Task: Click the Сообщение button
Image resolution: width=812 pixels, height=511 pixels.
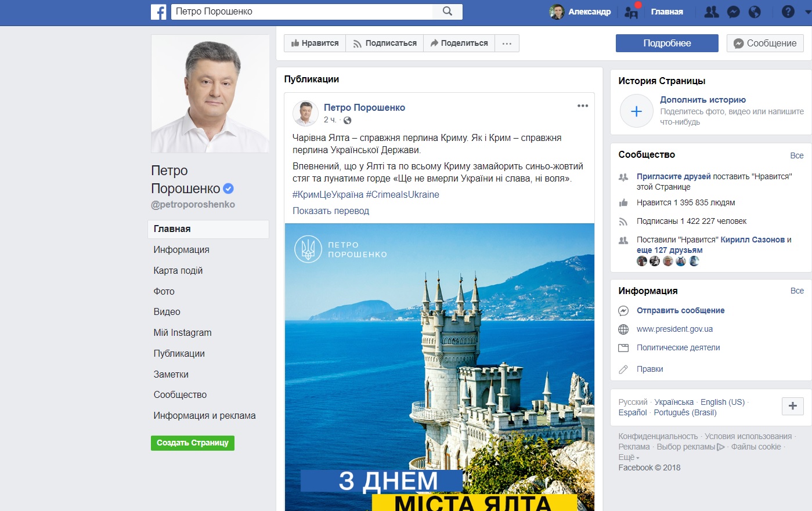Action: [x=765, y=44]
